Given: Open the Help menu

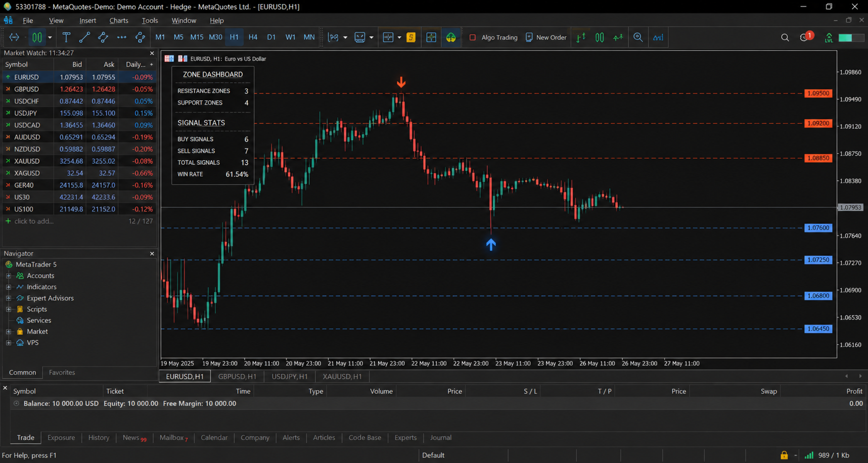Looking at the screenshot, I should click(x=216, y=21).
